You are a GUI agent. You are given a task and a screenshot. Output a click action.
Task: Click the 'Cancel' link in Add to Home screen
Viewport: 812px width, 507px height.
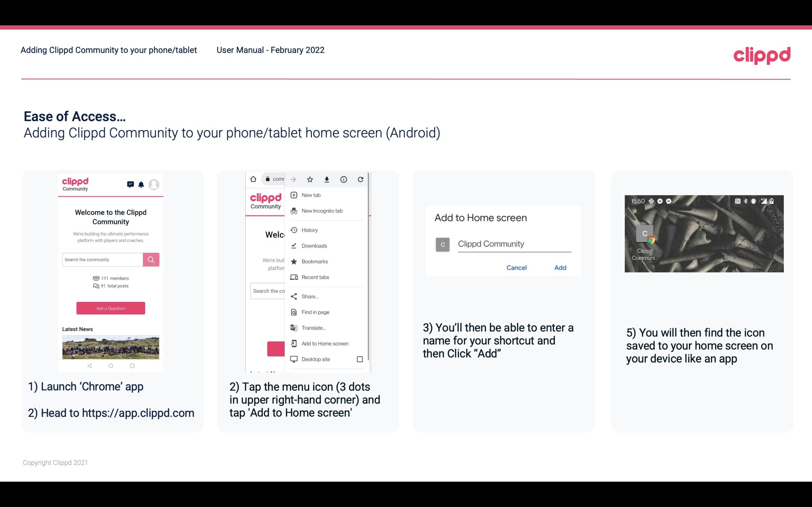(516, 267)
